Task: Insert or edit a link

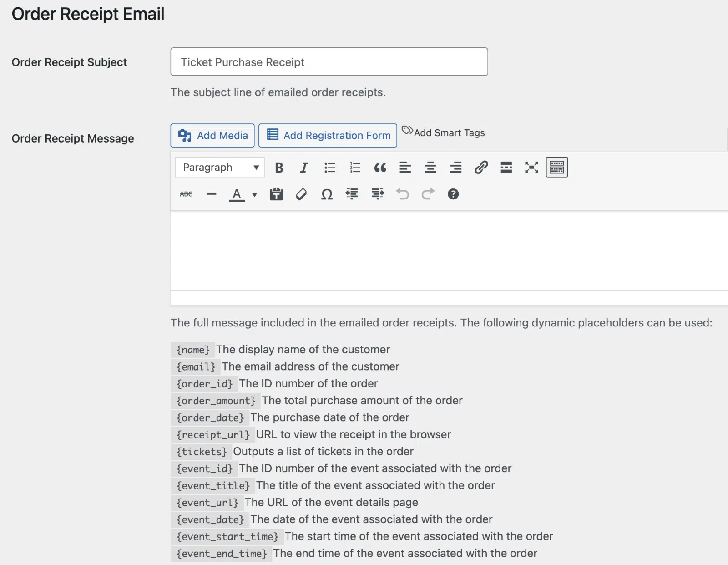Action: (x=481, y=168)
